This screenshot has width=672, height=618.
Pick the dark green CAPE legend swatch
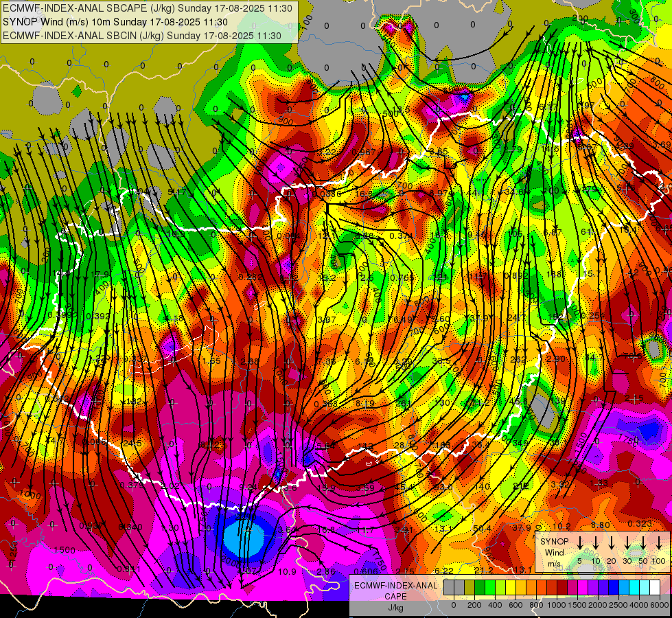tap(480, 588)
